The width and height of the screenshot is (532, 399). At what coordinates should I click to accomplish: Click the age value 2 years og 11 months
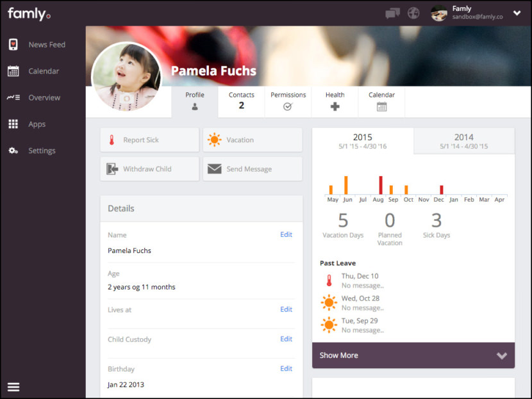coord(142,287)
